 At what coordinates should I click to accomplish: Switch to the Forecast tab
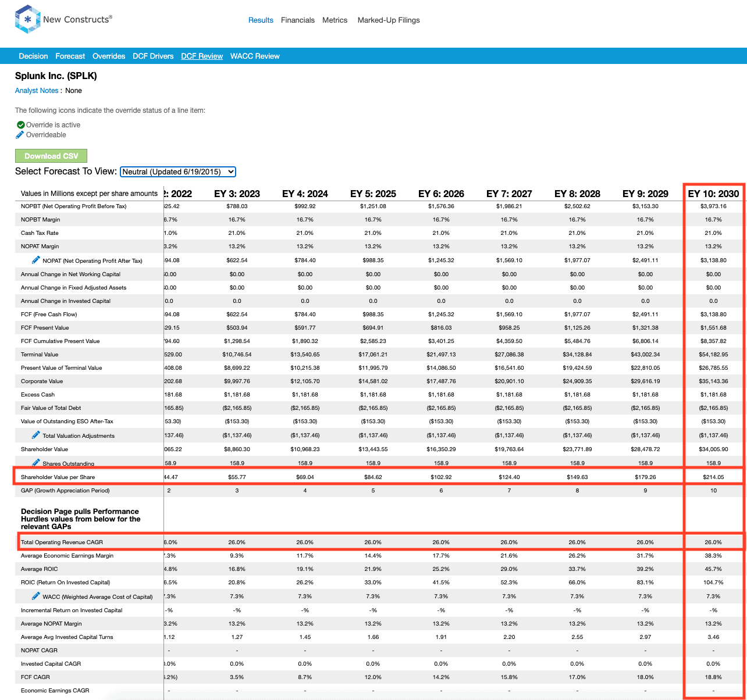point(70,56)
